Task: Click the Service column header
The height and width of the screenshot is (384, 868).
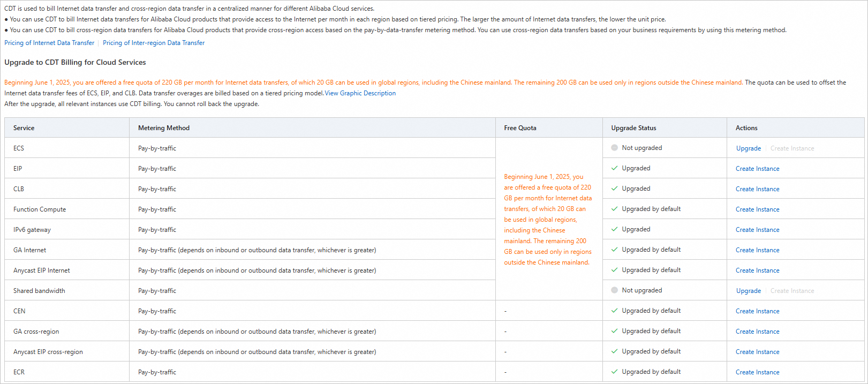Action: (x=67, y=128)
